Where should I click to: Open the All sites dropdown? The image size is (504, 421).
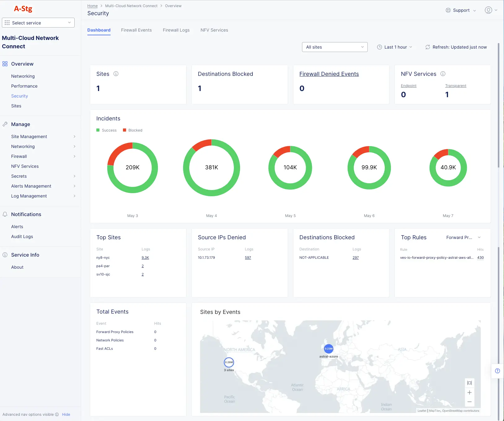tap(335, 47)
